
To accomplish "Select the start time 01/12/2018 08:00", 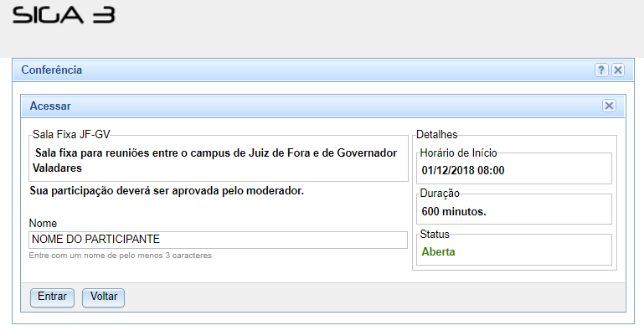I will [462, 170].
